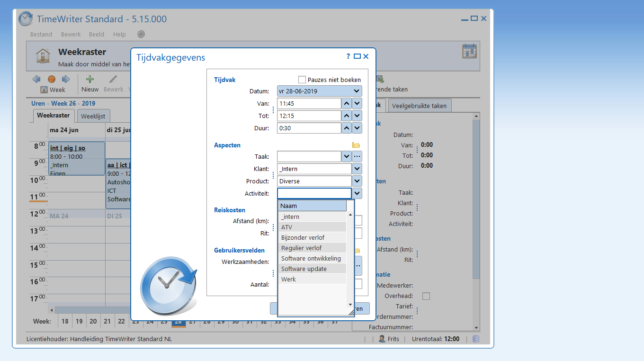The height and width of the screenshot is (361, 644).
Task: Click the Activiteit list resize grip
Action: tap(351, 312)
